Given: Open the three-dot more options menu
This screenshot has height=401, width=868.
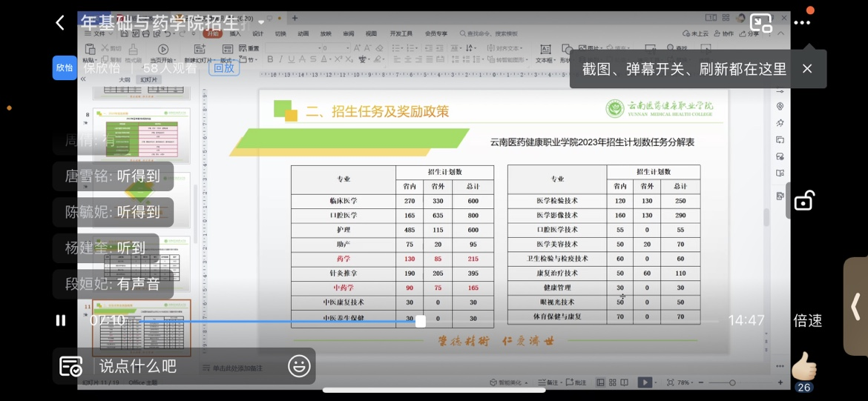Looking at the screenshot, I should pyautogui.click(x=801, y=23).
